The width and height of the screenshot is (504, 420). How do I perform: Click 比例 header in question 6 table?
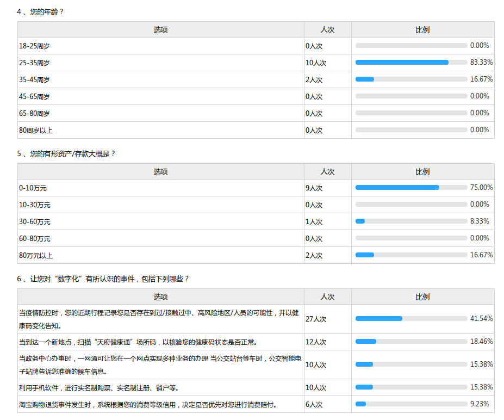(422, 297)
